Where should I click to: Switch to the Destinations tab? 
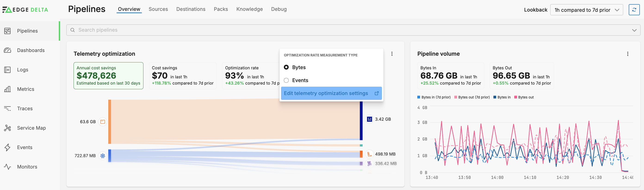[x=191, y=9]
